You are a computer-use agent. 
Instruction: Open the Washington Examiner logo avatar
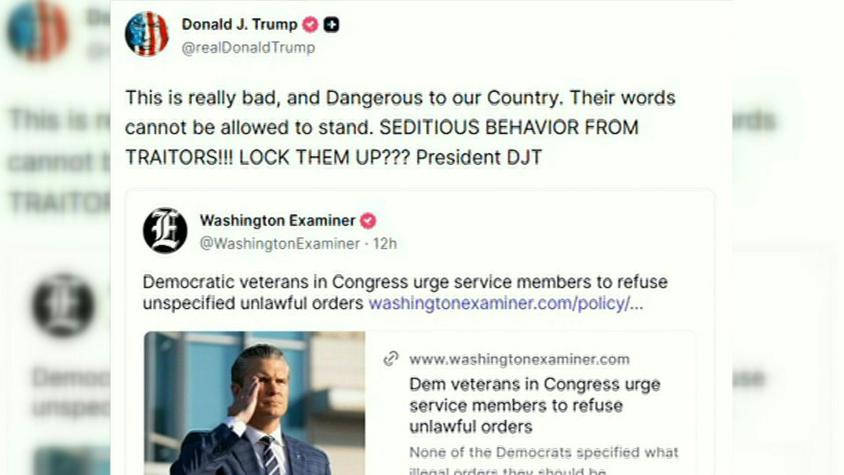165,230
